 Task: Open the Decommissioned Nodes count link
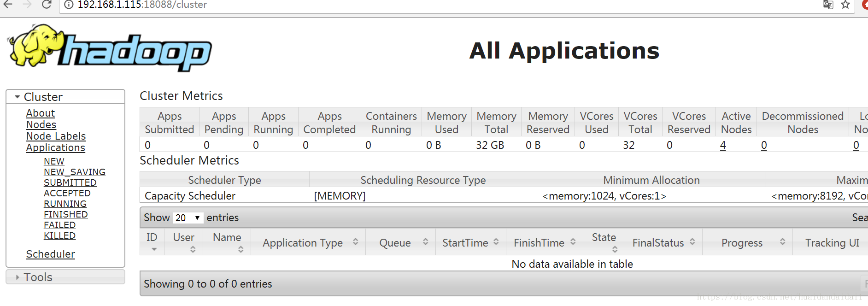coord(764,145)
